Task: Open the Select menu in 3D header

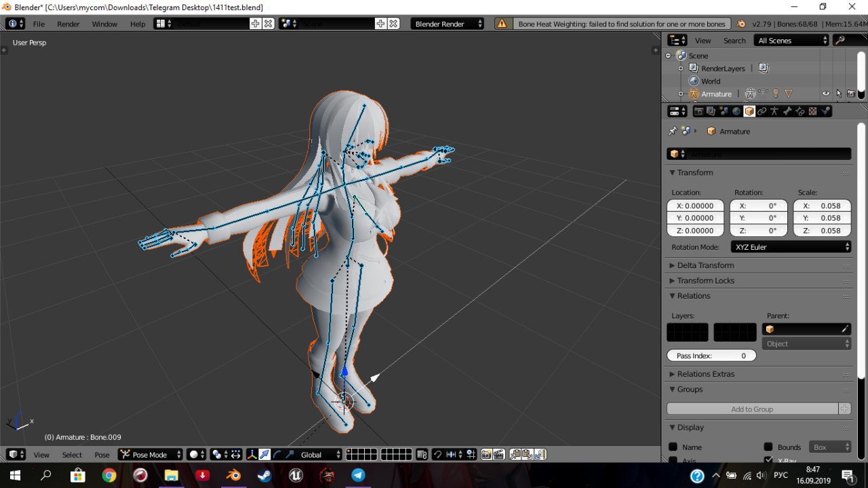Action: click(72, 455)
